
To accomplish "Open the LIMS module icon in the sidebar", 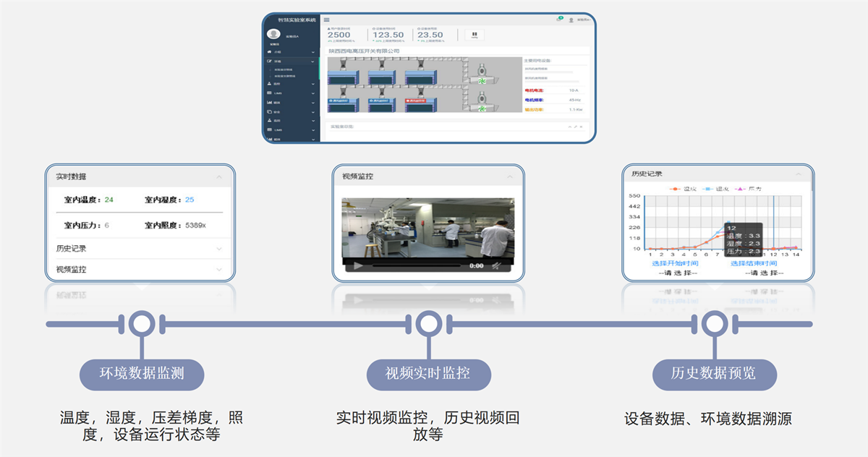I will point(269,92).
